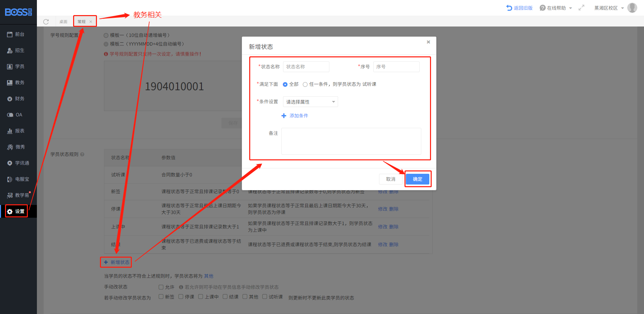
Task: Select the 任一条件 radio option
Action: [x=305, y=85]
